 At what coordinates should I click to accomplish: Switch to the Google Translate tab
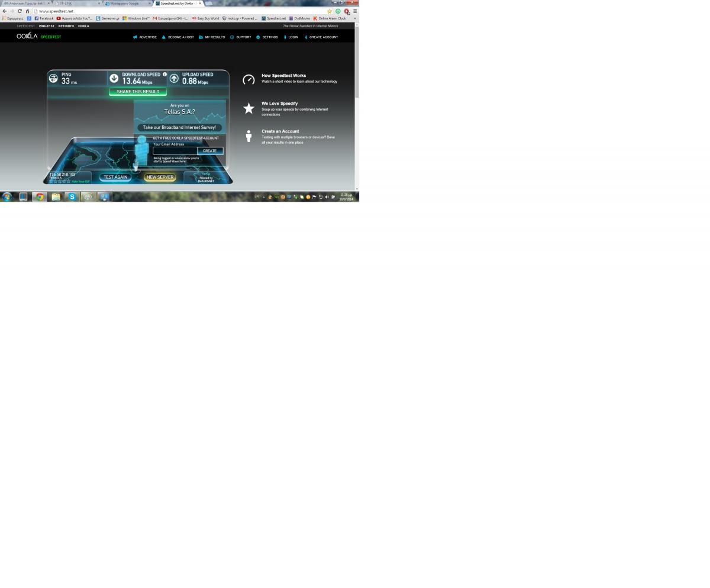[127, 3]
